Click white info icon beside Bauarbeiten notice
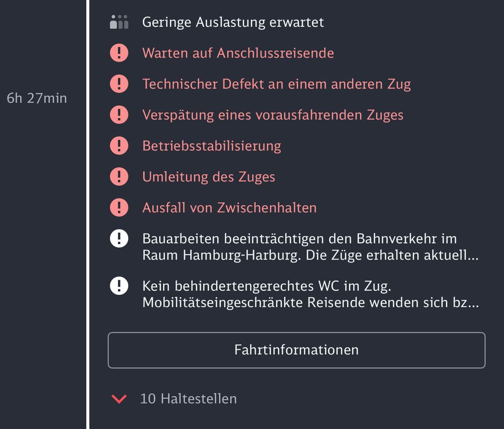This screenshot has width=504, height=429. coord(119,238)
